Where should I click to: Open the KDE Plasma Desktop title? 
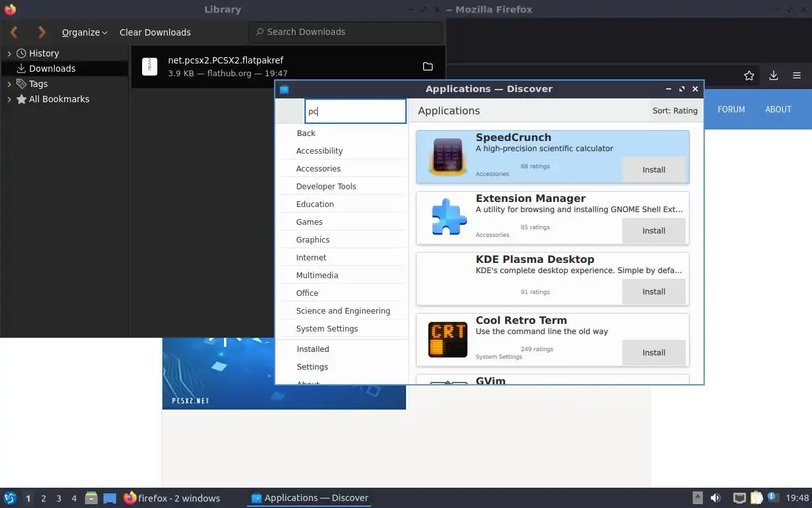(x=535, y=260)
